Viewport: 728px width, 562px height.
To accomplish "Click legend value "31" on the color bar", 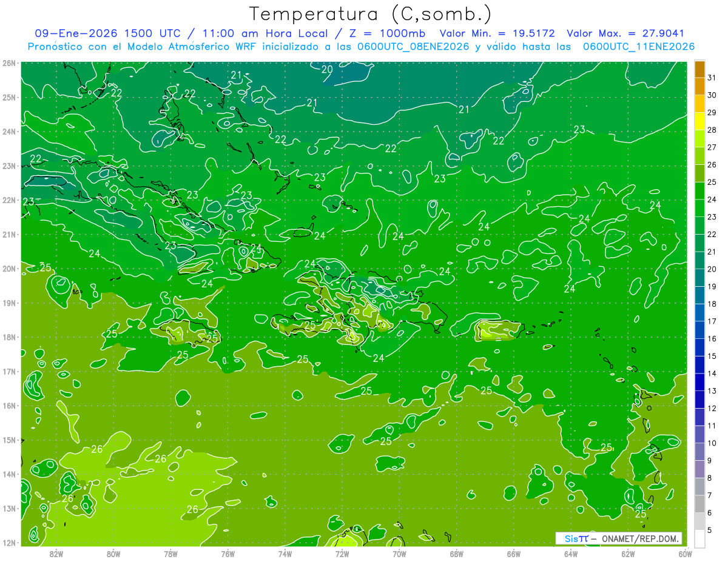I will [712, 78].
